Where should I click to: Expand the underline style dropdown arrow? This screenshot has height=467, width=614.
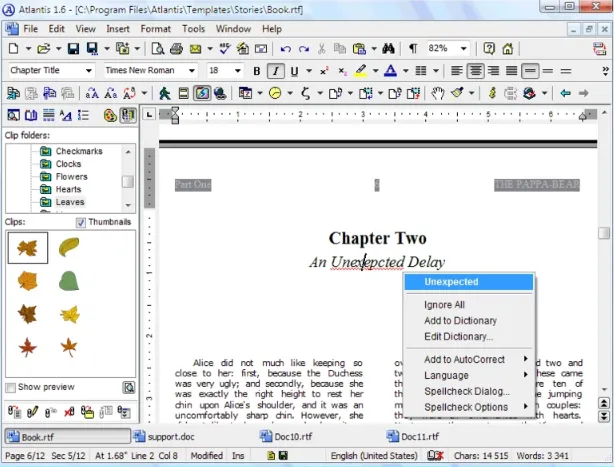click(309, 71)
